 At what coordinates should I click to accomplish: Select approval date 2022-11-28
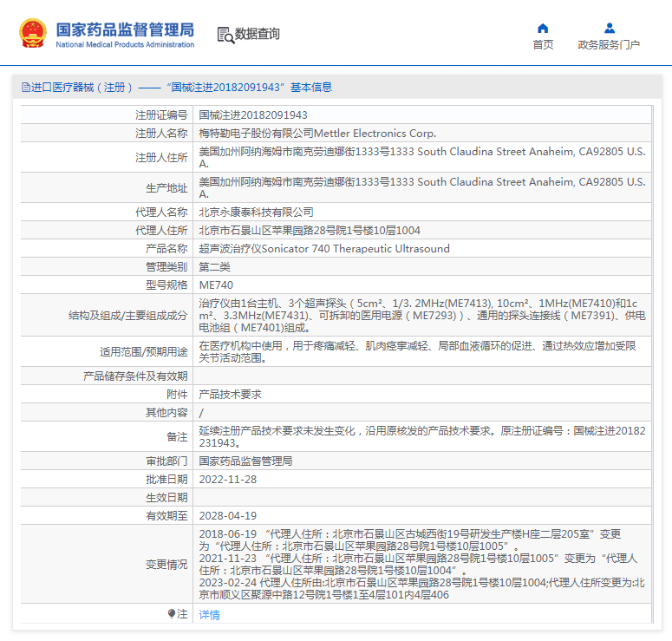pos(227,480)
